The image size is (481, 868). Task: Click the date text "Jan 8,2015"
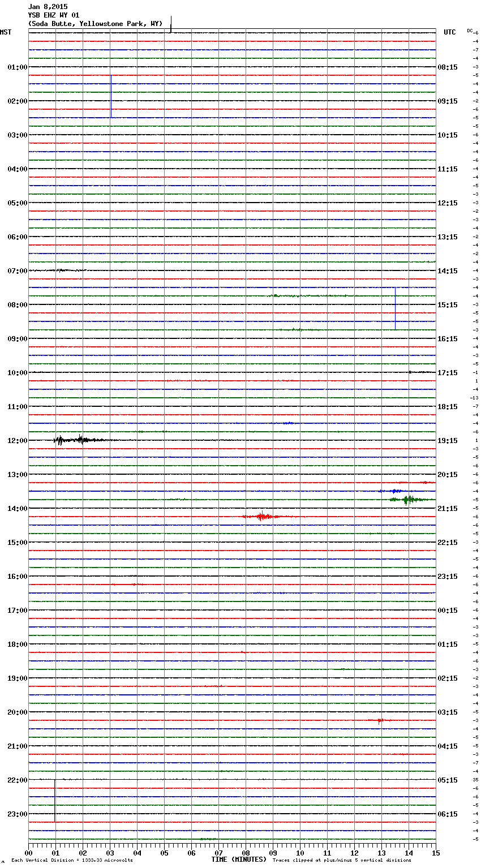click(48, 7)
